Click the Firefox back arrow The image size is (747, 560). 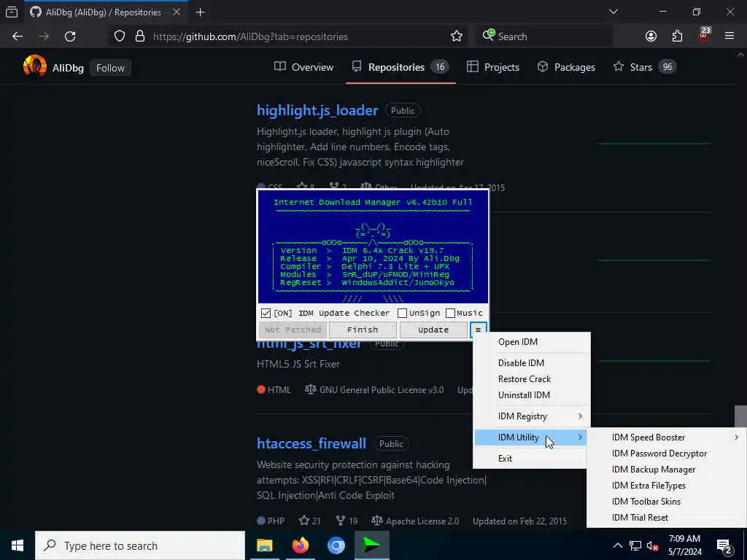click(x=18, y=36)
